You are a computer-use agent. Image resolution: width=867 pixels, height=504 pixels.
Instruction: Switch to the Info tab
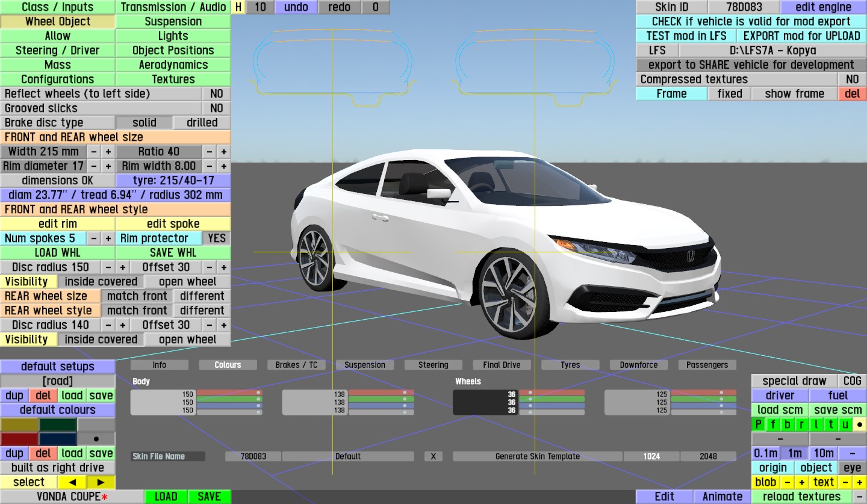point(160,365)
